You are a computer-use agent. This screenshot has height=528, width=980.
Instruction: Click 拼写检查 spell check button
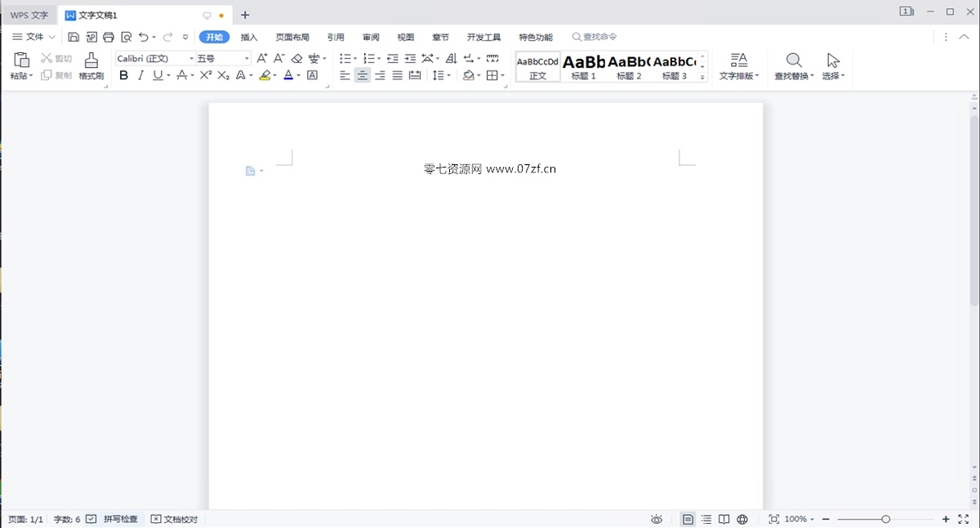point(113,519)
